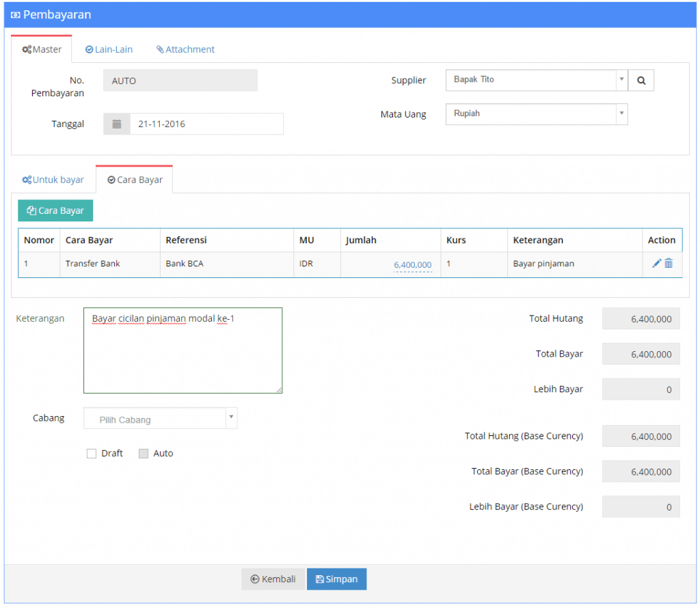This screenshot has height=608, width=700.
Task: Click the Tanggal date field 21-11-2016
Action: [x=206, y=124]
